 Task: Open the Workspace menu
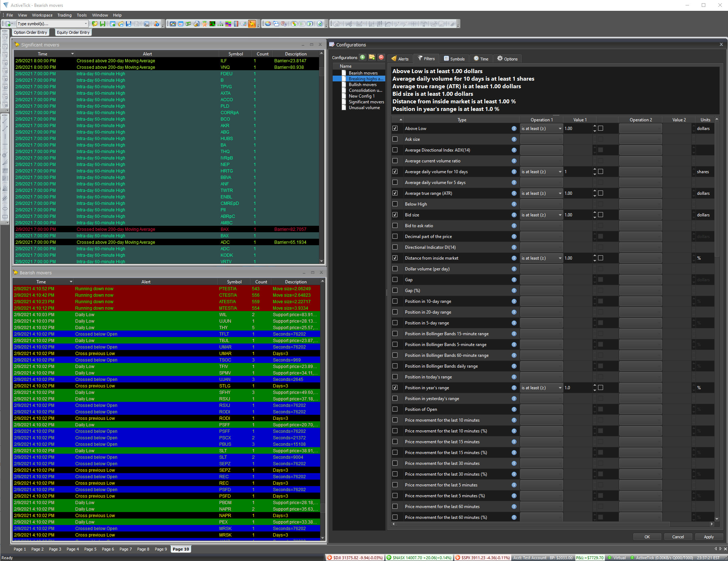pyautogui.click(x=42, y=15)
